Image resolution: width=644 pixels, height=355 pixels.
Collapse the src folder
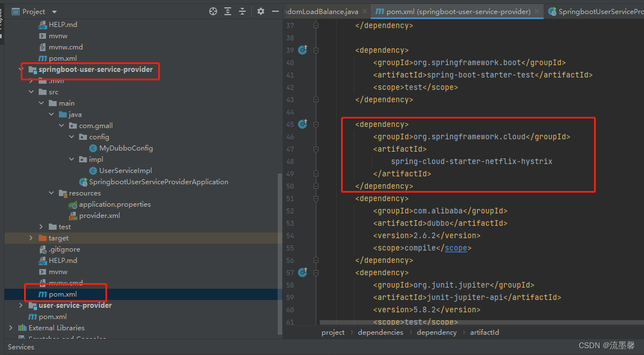(31, 92)
